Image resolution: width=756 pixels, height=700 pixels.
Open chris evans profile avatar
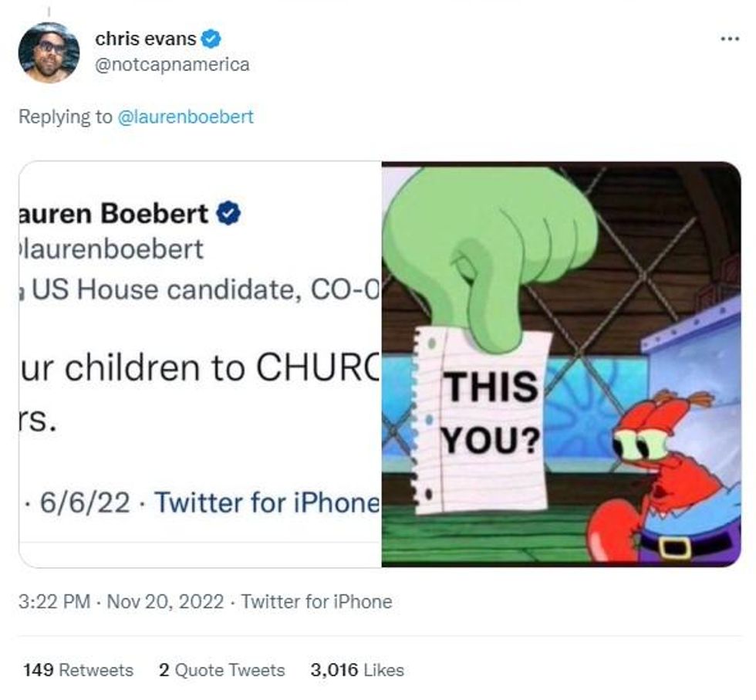click(48, 52)
